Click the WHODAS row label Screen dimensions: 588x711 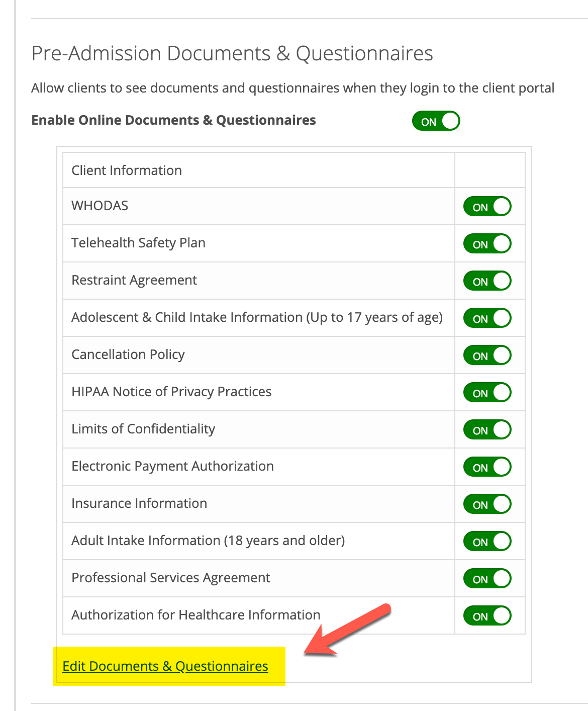coord(100,206)
